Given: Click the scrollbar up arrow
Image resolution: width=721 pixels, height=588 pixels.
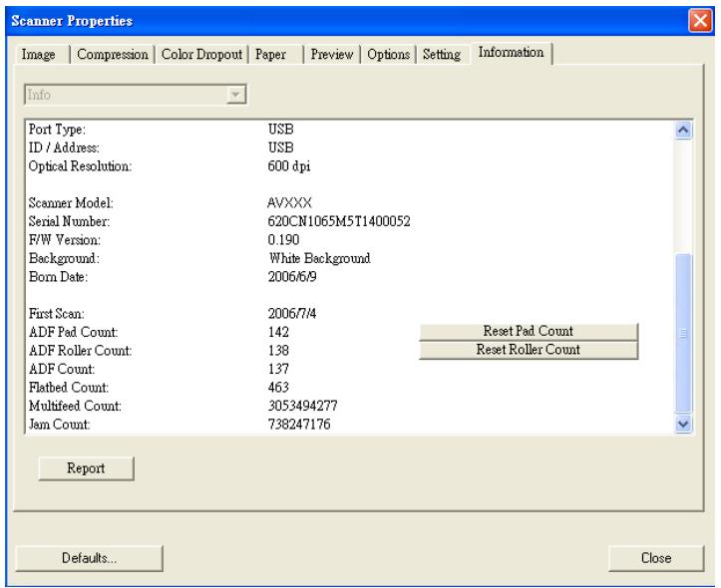Looking at the screenshot, I should pos(683,131).
